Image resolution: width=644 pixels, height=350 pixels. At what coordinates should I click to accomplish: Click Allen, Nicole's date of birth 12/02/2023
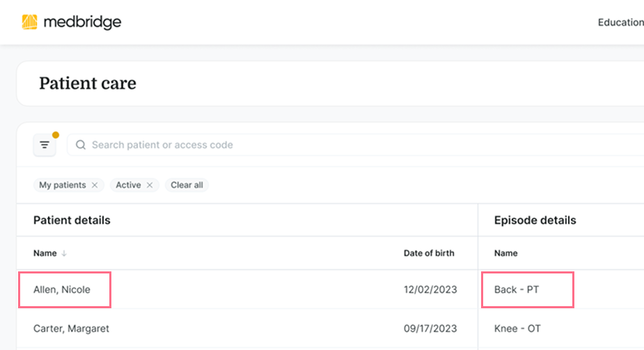point(430,289)
